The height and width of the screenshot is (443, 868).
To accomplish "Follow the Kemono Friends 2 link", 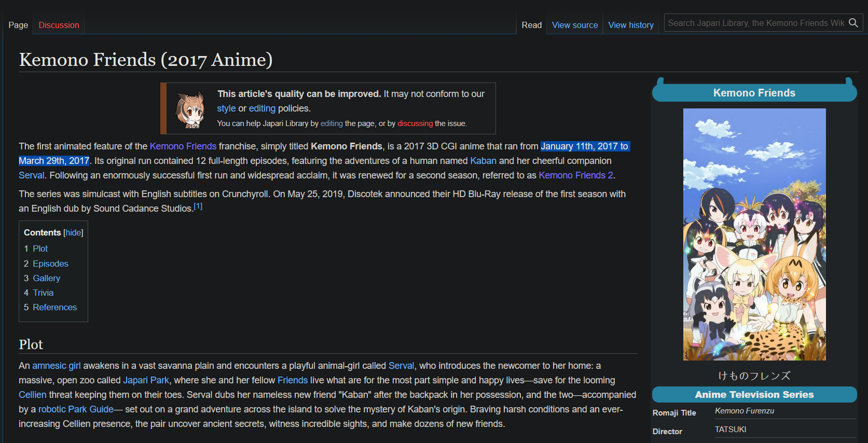I will [x=575, y=175].
